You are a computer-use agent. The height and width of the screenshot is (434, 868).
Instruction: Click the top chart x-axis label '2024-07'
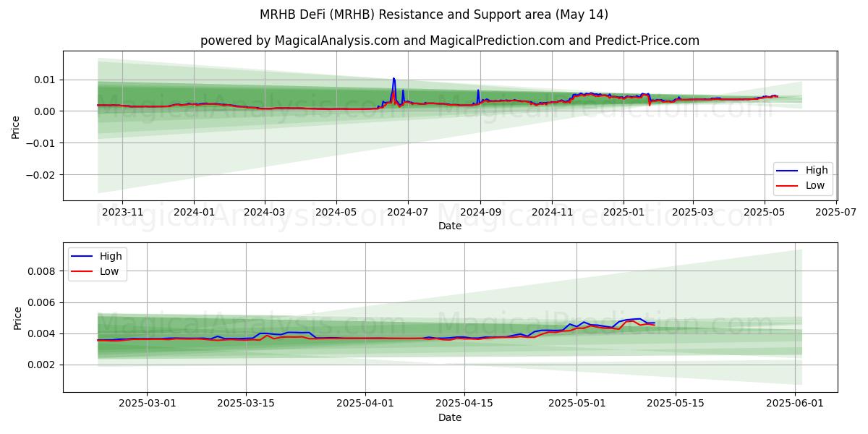[x=408, y=213]
